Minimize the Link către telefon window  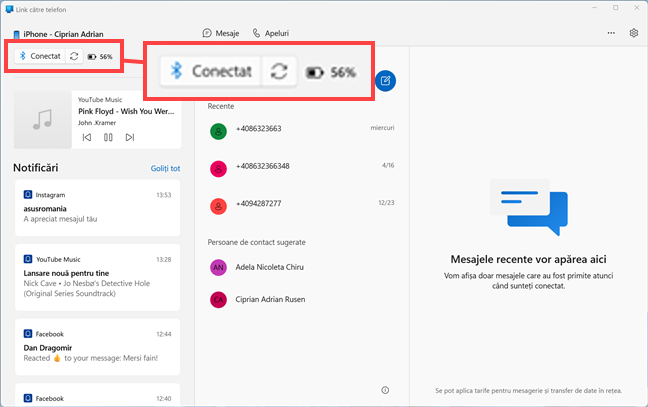tap(594, 8)
